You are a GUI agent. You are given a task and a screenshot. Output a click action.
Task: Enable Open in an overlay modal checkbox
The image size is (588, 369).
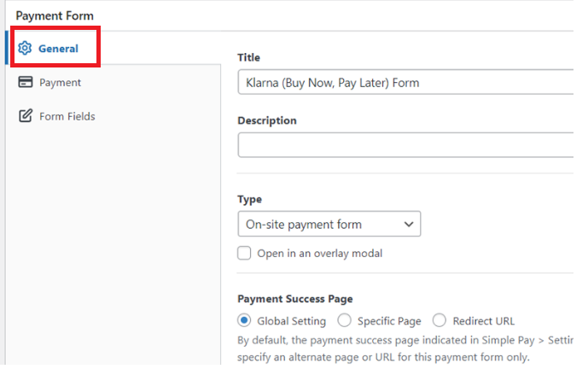click(x=244, y=253)
